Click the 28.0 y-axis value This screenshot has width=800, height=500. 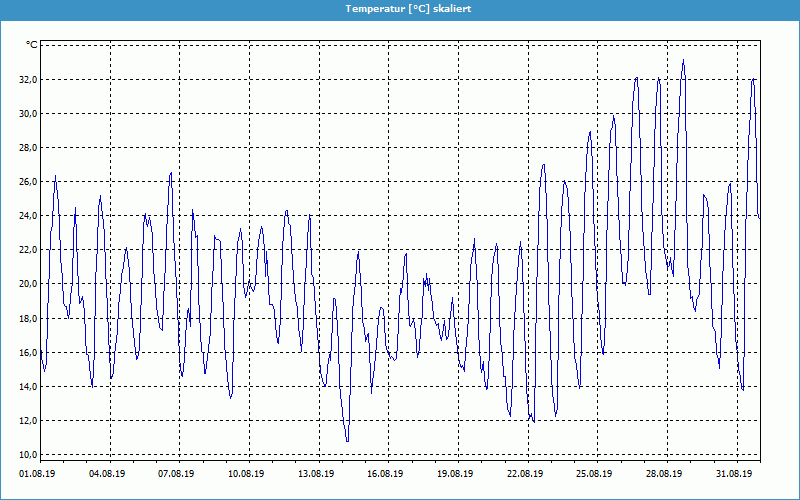pyautogui.click(x=28, y=148)
